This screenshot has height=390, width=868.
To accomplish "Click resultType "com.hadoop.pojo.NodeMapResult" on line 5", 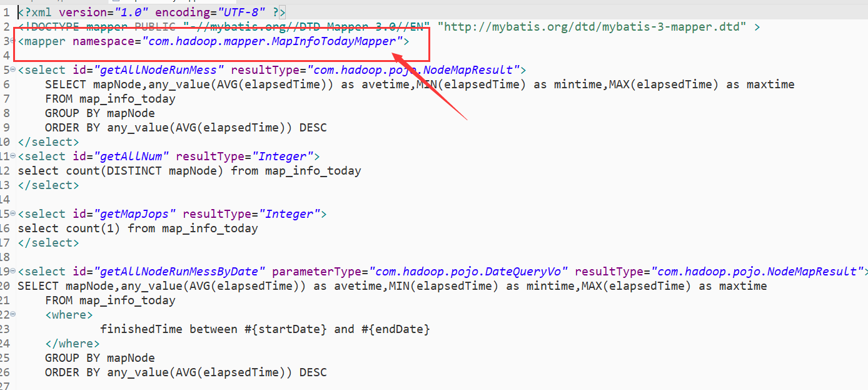I will 414,70.
